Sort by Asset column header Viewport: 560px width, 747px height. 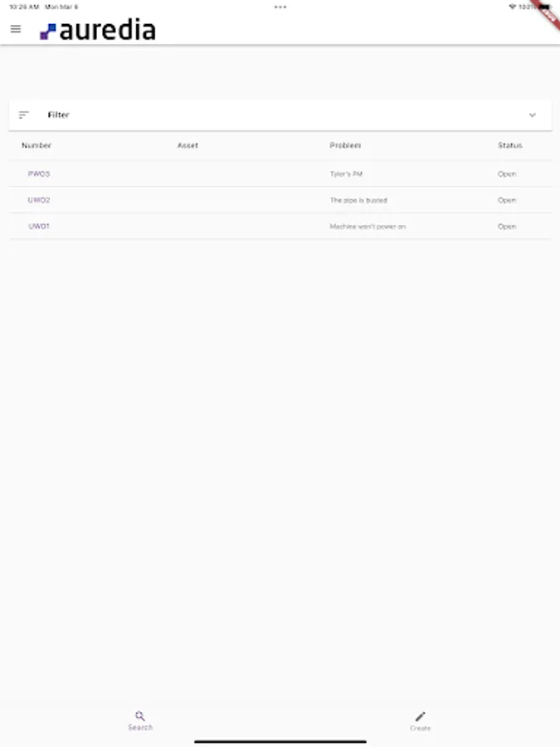pos(187,146)
